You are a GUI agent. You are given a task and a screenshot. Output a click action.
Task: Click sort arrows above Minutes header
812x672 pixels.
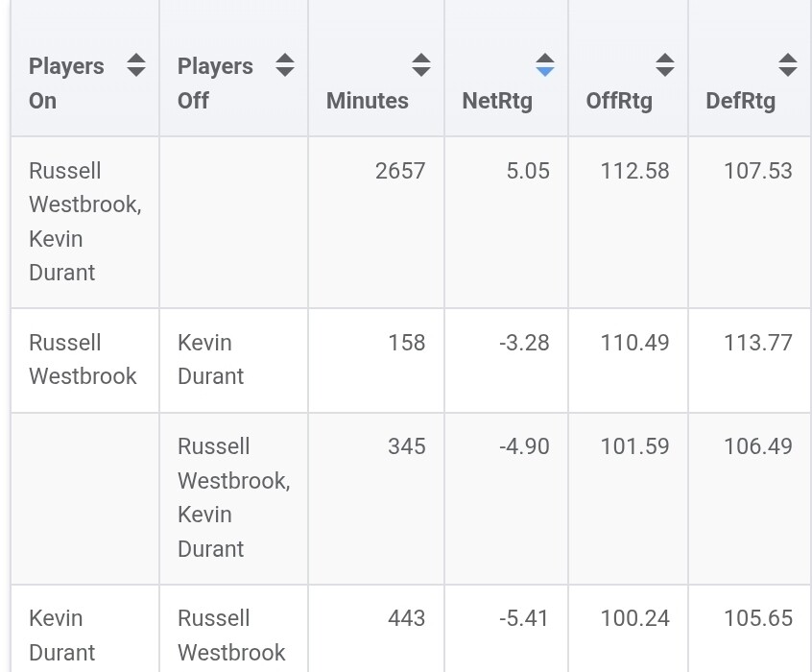click(420, 65)
